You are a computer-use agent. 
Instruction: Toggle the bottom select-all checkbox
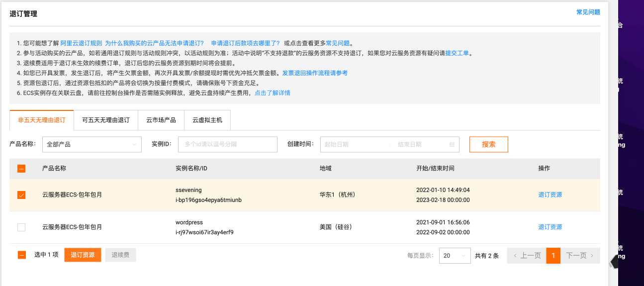pyautogui.click(x=21, y=255)
